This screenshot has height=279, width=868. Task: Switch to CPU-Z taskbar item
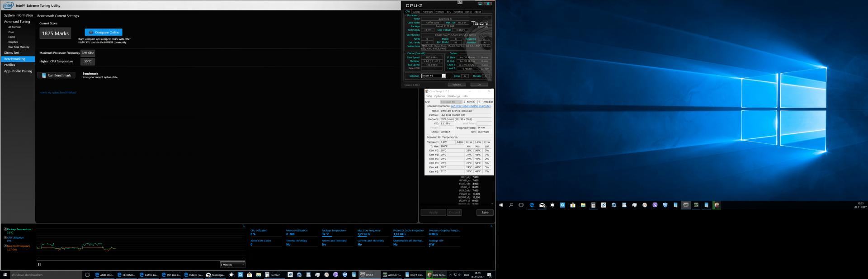point(369,274)
